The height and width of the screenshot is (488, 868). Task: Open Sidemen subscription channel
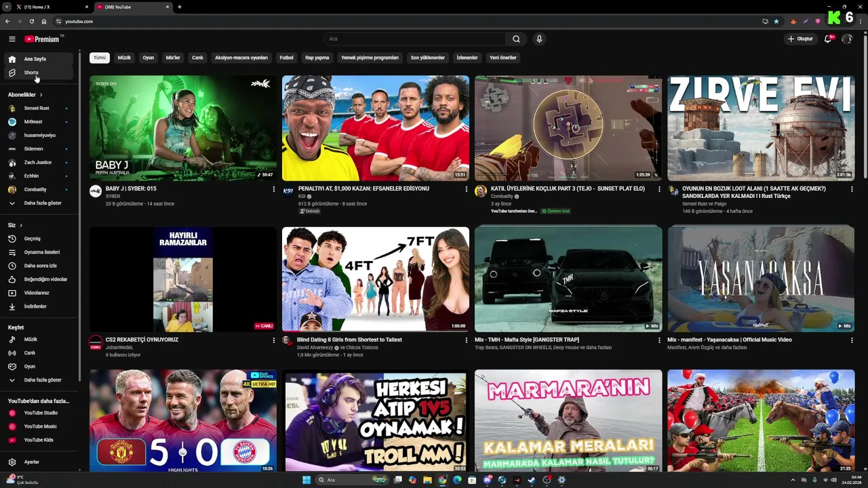[x=38, y=148]
